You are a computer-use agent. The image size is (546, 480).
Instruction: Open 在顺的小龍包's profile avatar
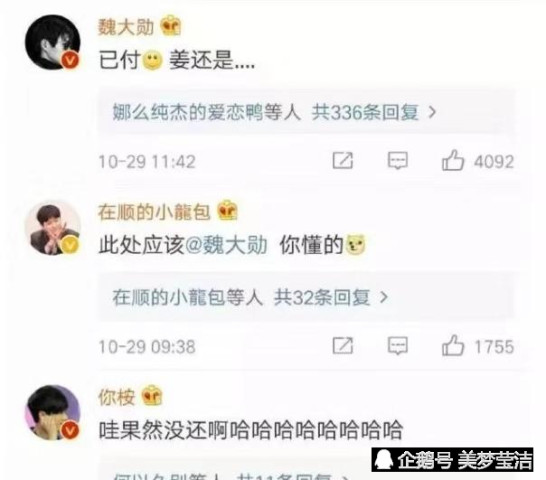(x=53, y=228)
